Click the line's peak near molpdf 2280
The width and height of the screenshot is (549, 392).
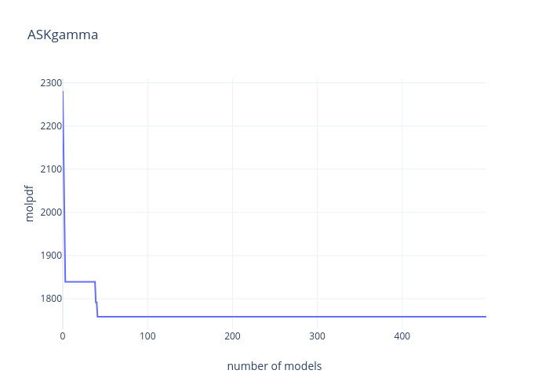pos(63,92)
